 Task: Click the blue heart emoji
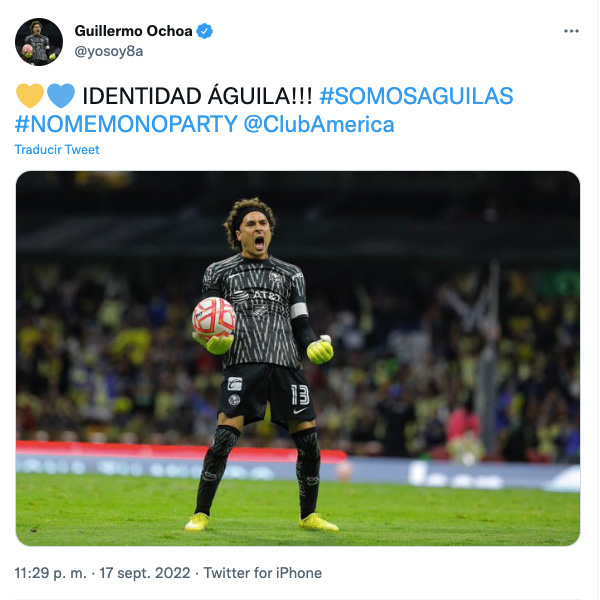61,95
